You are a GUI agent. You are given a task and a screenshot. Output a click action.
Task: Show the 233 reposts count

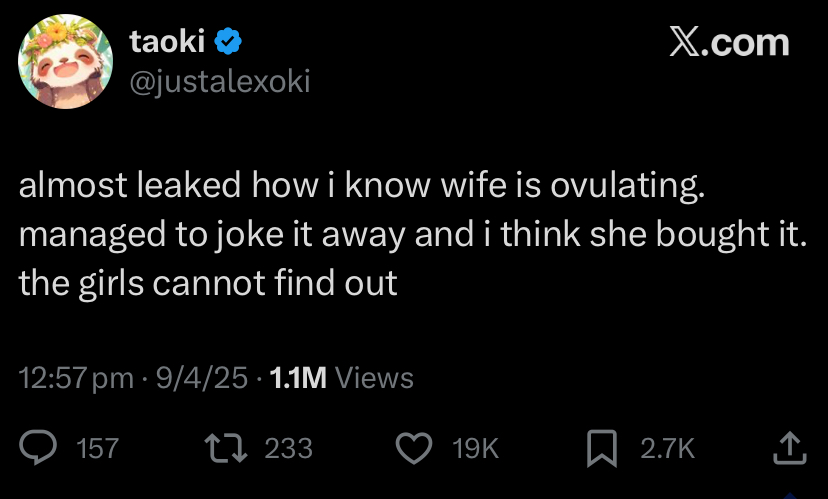tap(288, 448)
